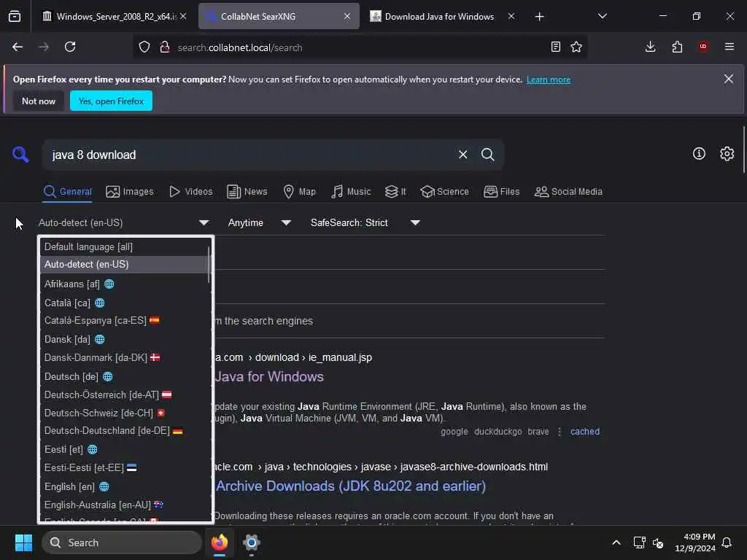Open Archive Downloads (JDK 8u202) result
This screenshot has width=747, height=560.
(351, 486)
